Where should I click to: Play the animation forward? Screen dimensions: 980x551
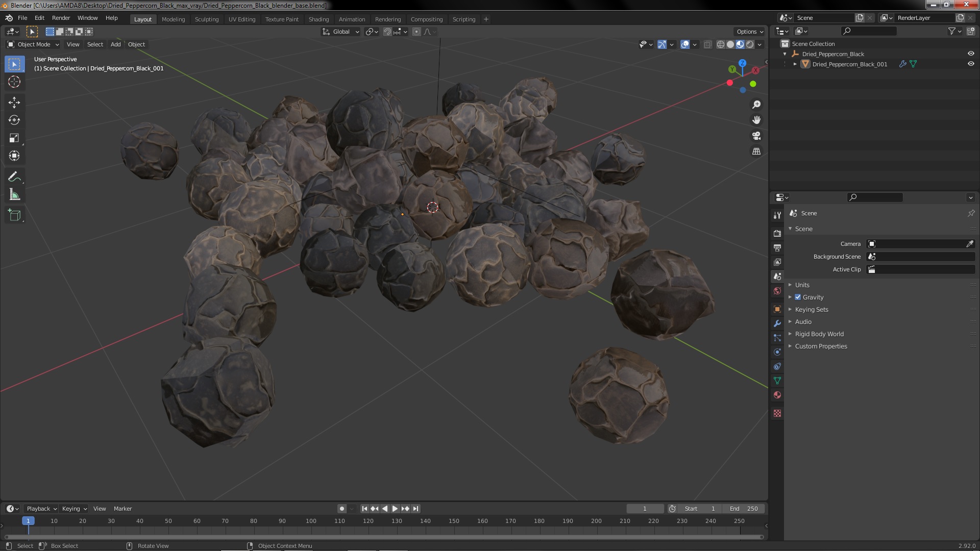pyautogui.click(x=395, y=509)
